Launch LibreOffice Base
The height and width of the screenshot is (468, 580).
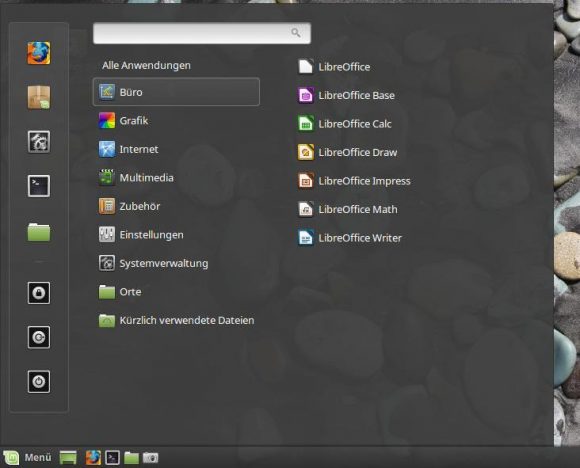coord(346,95)
